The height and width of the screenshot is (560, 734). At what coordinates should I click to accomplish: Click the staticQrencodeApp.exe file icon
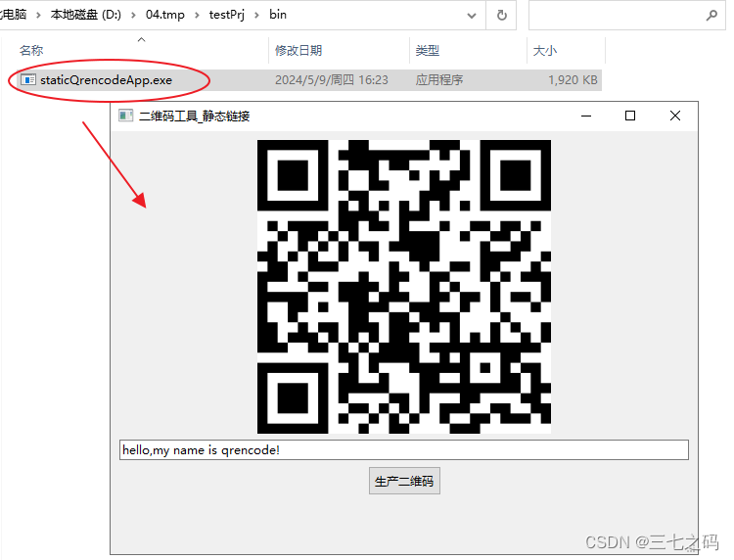click(28, 80)
